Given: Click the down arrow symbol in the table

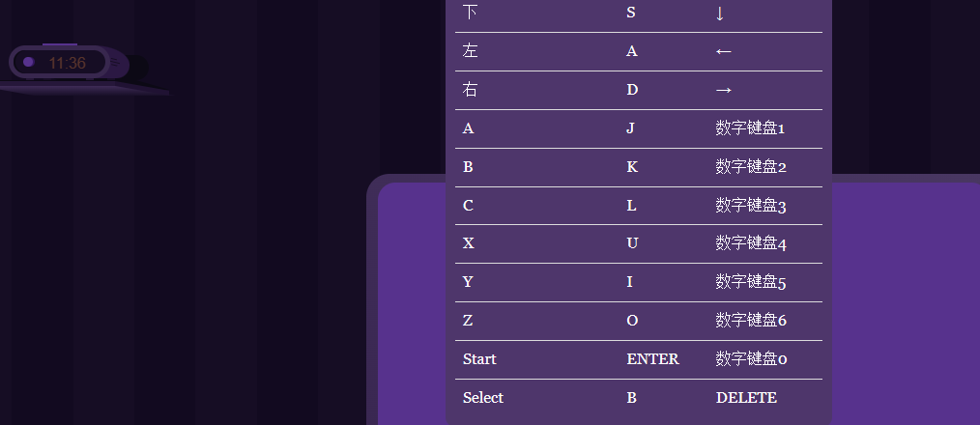Looking at the screenshot, I should 720,14.
